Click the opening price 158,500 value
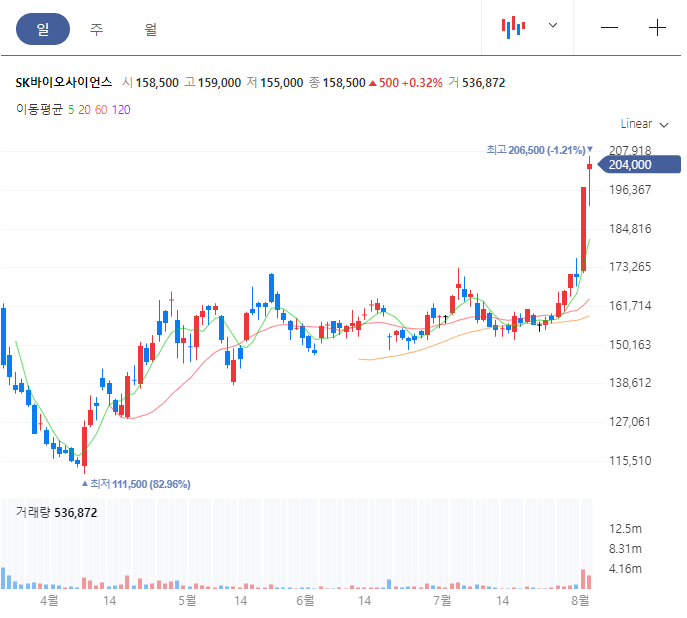 tap(157, 83)
